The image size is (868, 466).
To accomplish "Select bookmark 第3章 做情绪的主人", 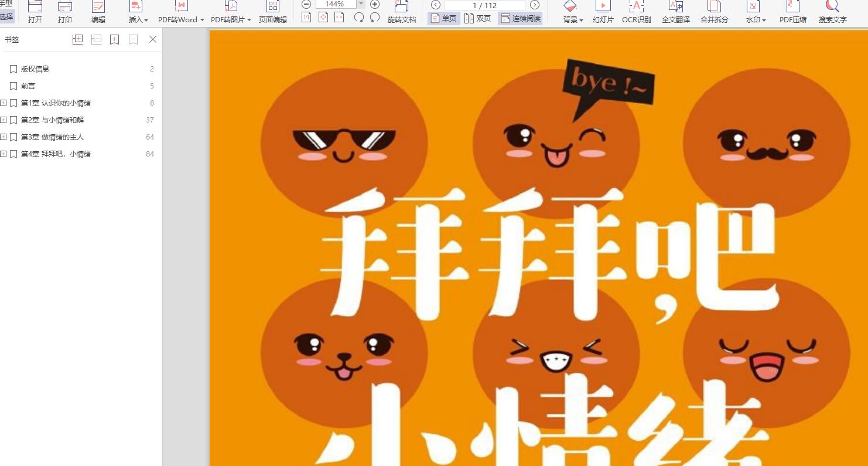I will 52,137.
